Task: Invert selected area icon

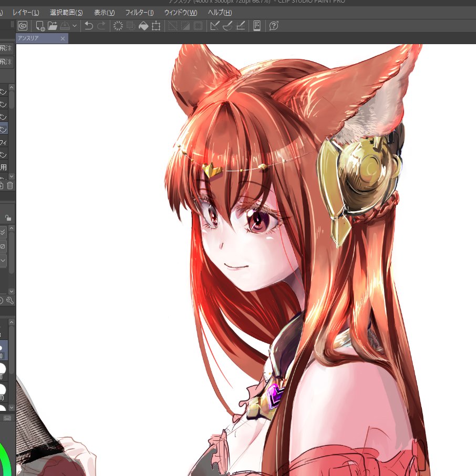Action: [x=185, y=26]
